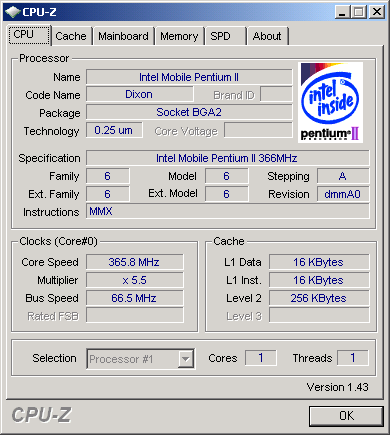Screen dimensions: 390x435
Task: Click the Ext. Family value field
Action: [x=108, y=194]
